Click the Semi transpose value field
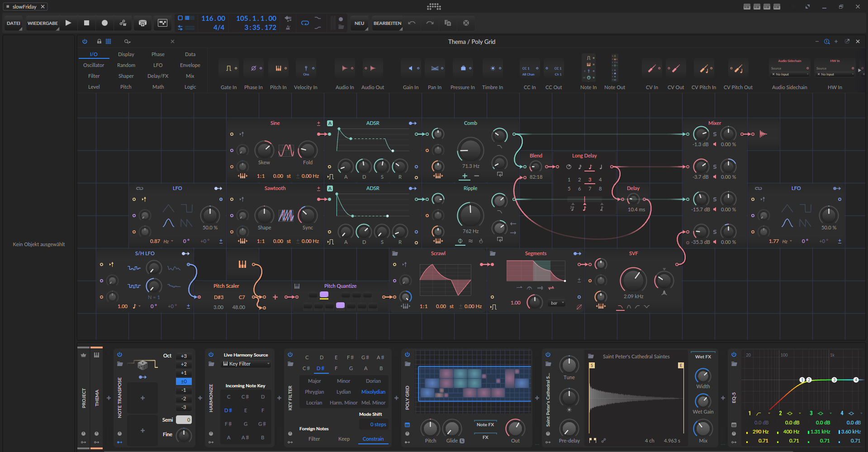The image size is (868, 452). point(184,420)
